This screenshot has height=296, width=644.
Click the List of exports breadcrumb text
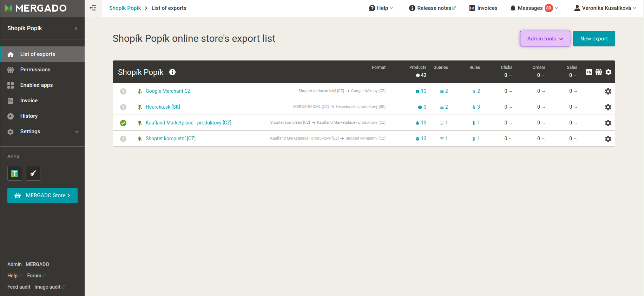point(169,8)
